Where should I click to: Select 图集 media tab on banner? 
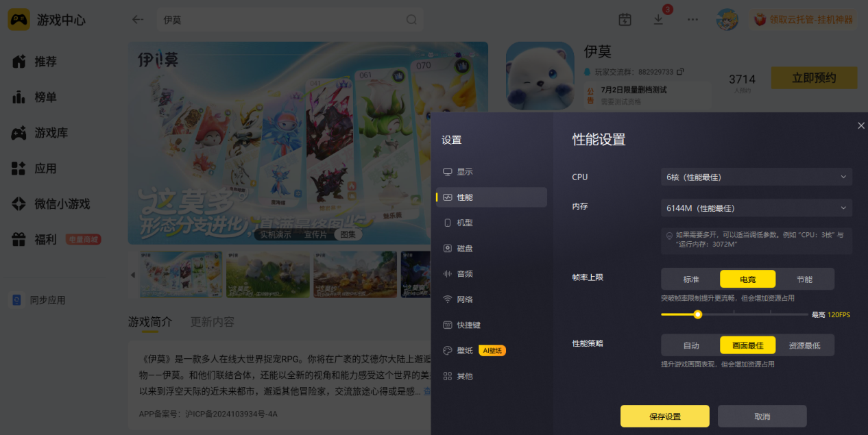pos(348,234)
